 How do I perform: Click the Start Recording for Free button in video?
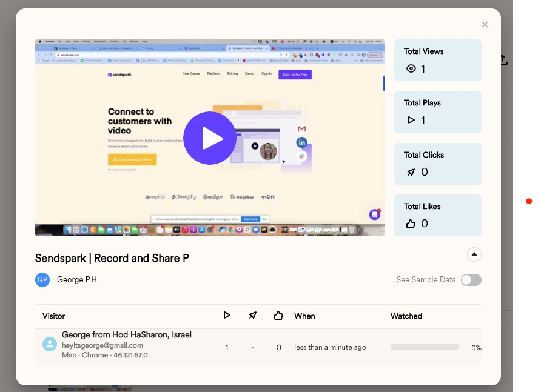point(132,159)
